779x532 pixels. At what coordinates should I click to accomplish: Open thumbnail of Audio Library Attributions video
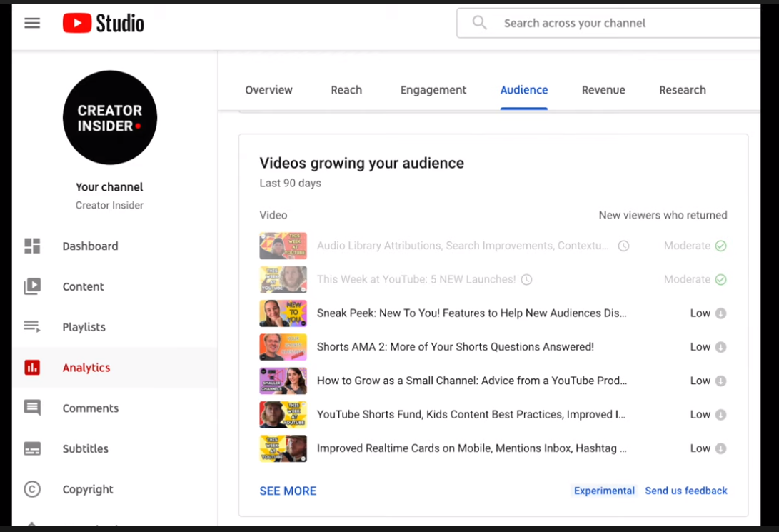[x=283, y=246]
